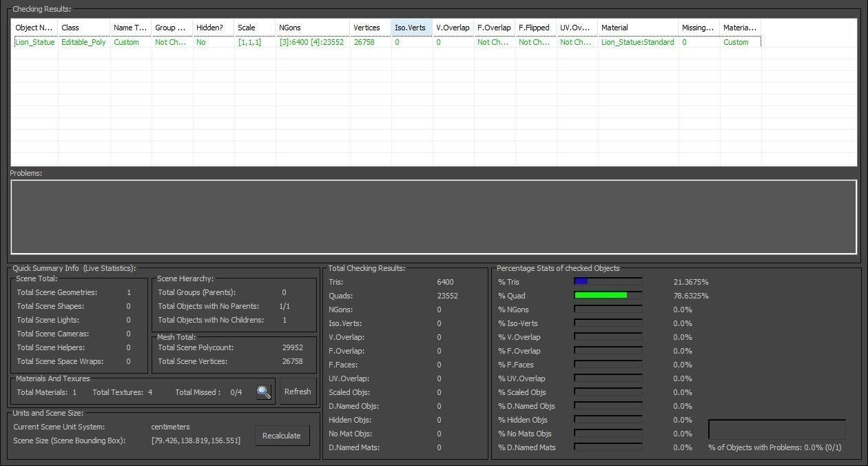The width and height of the screenshot is (868, 466).
Task: Click the 78.6325% Quad value
Action: tap(691, 296)
